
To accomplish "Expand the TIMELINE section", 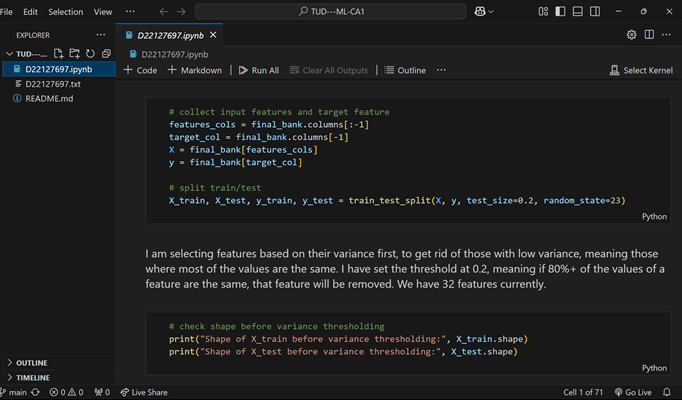I will coord(59,377).
